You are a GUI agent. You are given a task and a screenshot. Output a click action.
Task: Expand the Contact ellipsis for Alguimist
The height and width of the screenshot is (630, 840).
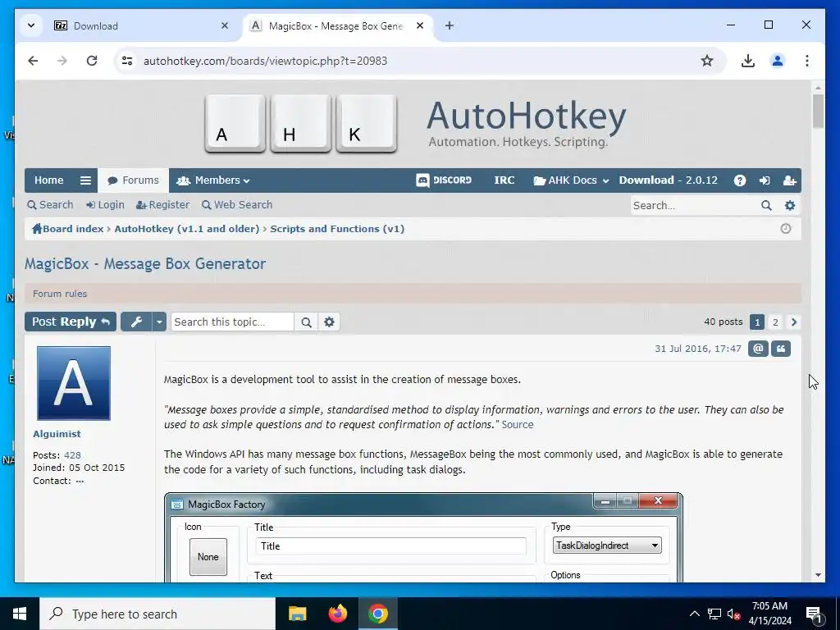[x=80, y=481]
